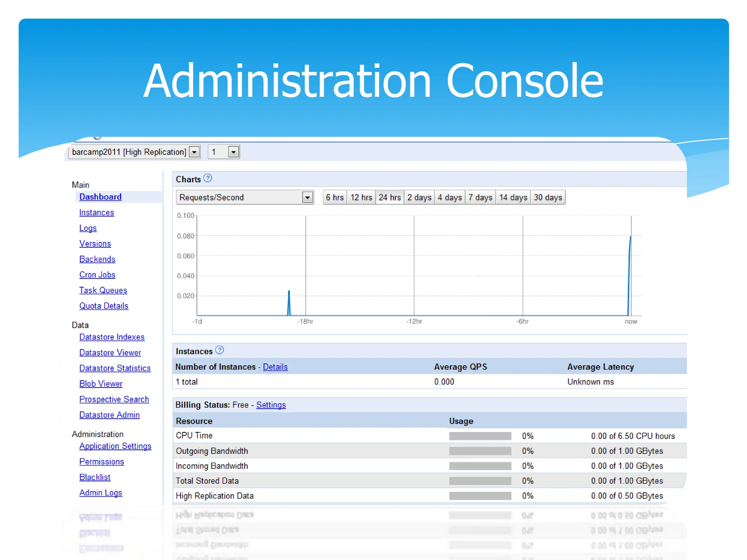
Task: Click the 'Resource' column header
Action: (194, 421)
